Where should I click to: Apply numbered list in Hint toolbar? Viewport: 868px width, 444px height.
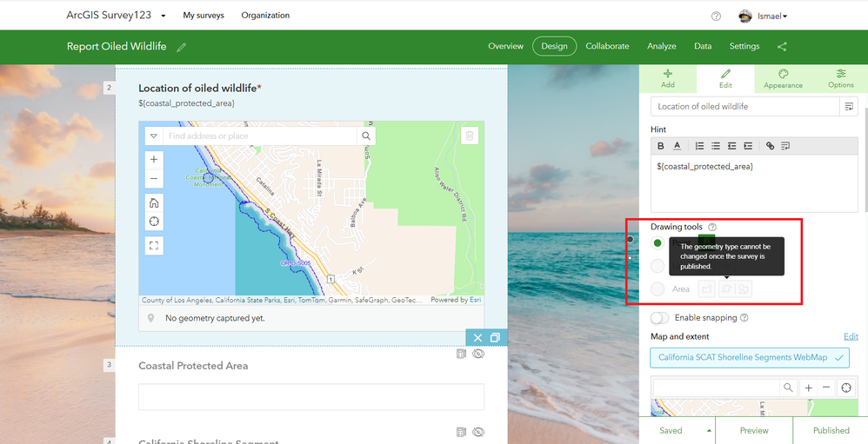coord(700,146)
